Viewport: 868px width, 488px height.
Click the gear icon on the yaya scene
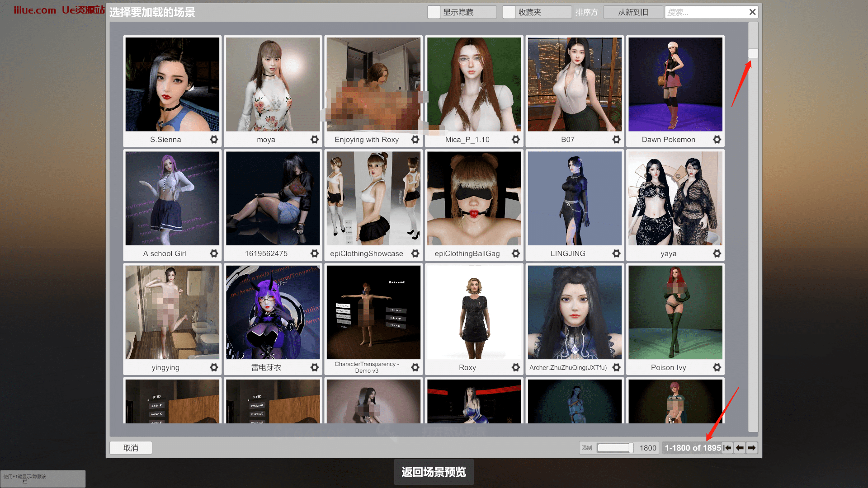point(717,253)
